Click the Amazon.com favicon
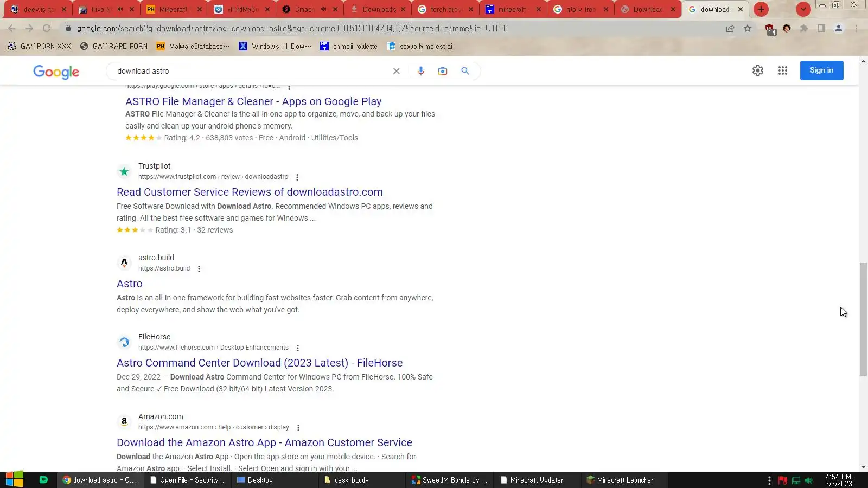This screenshot has height=488, width=868. click(124, 422)
